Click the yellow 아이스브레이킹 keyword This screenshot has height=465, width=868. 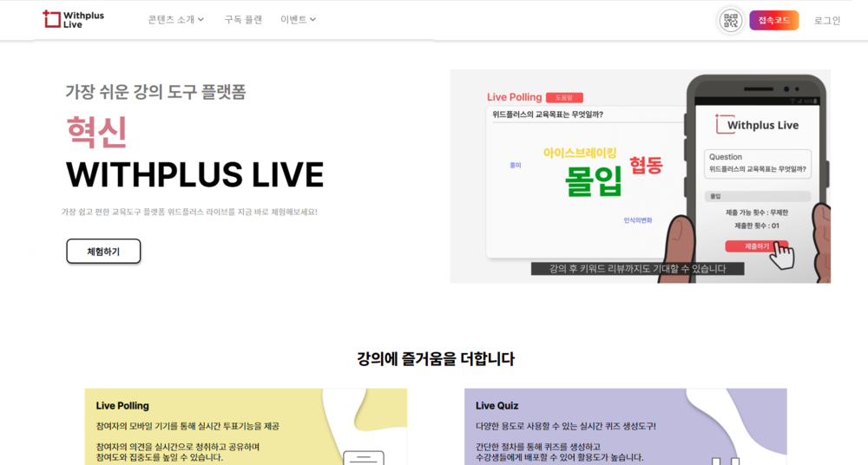(580, 153)
